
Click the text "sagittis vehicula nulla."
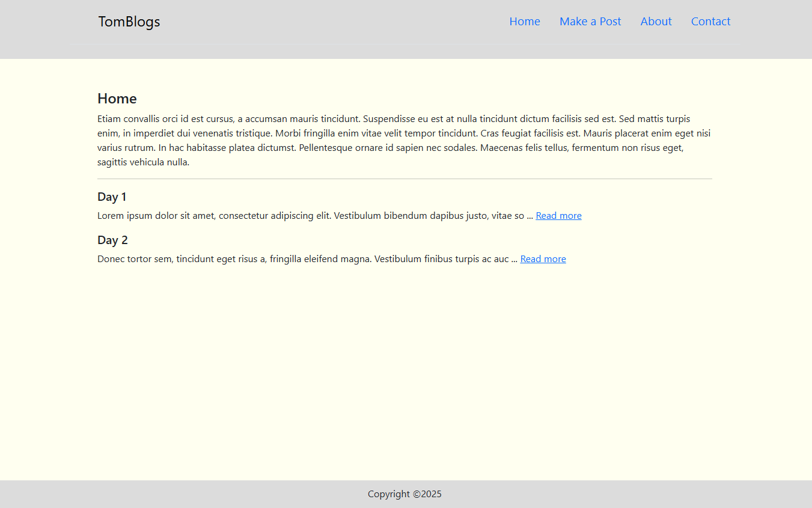(x=143, y=162)
